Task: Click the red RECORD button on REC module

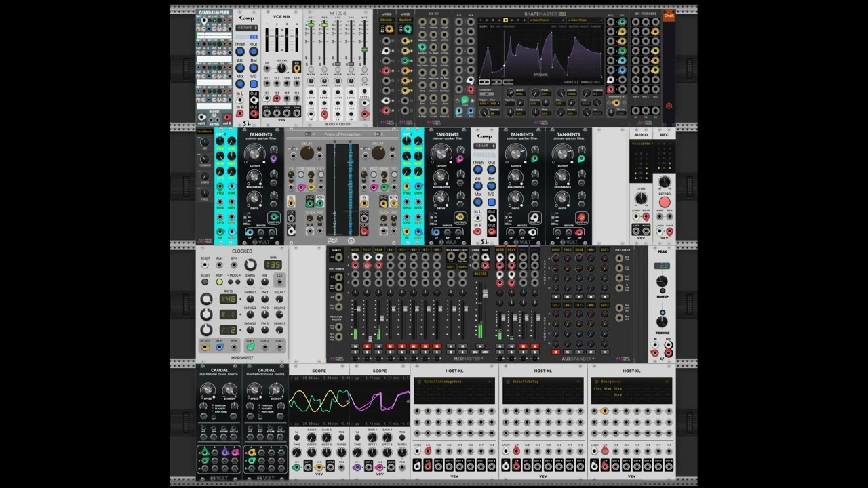Action: (x=665, y=201)
